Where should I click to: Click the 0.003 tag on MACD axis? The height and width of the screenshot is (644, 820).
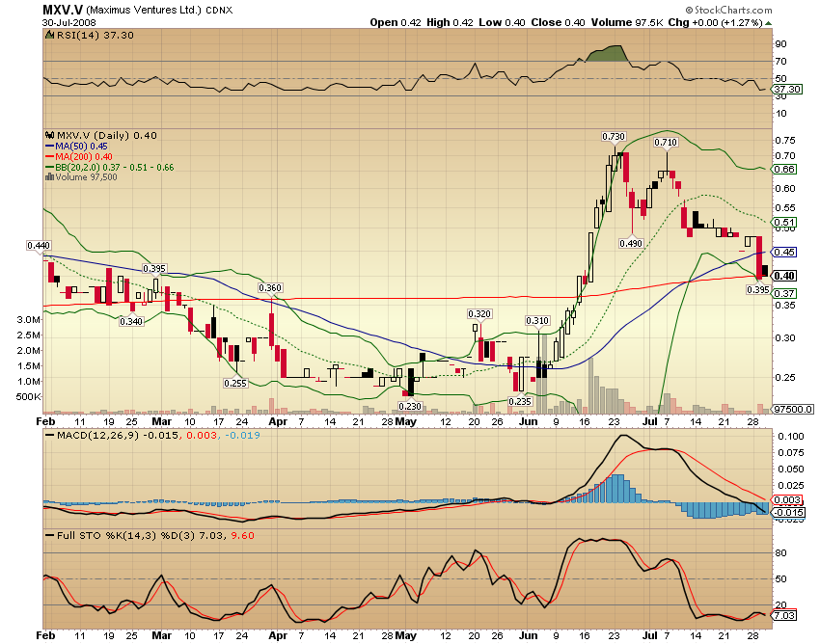[787, 499]
